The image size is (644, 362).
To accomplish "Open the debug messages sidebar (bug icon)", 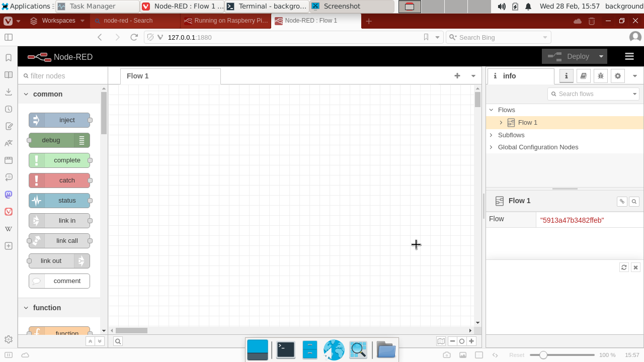I will click(x=600, y=75).
